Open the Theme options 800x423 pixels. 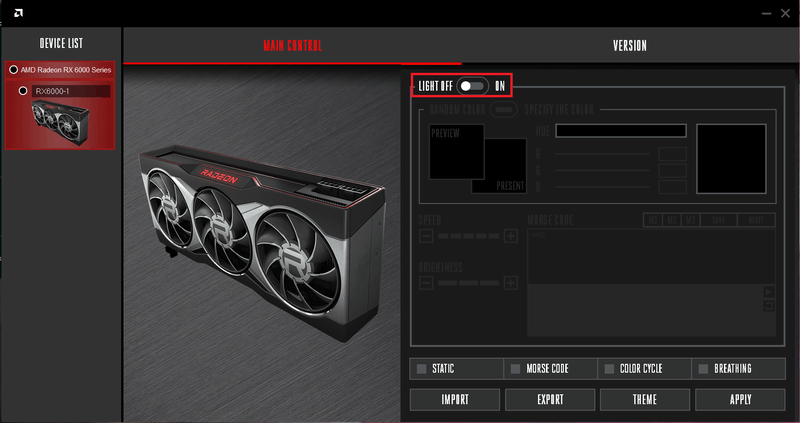[645, 400]
